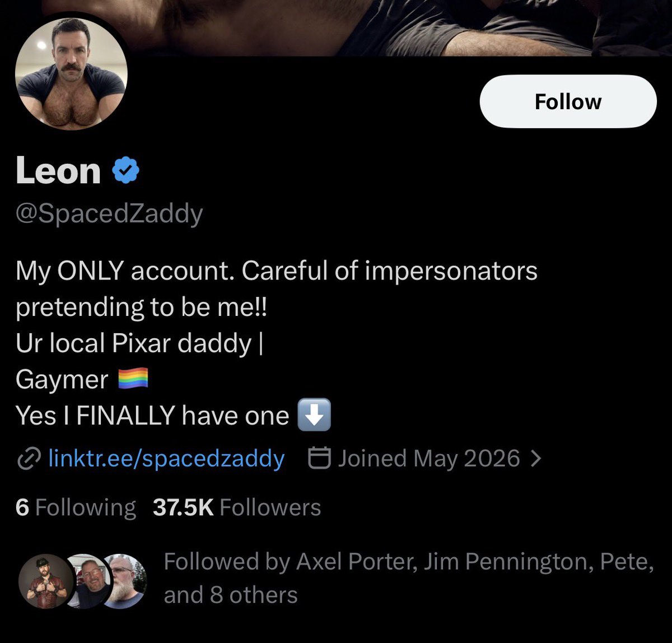The height and width of the screenshot is (643, 672).
Task: Click the calendar icon beside Joined May 2026
Action: (319, 459)
